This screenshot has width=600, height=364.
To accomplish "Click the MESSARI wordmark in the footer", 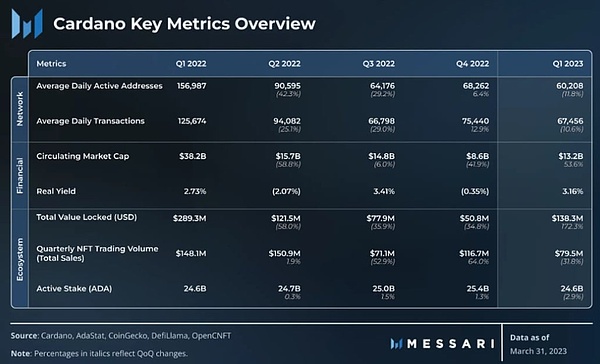I will [x=451, y=344].
